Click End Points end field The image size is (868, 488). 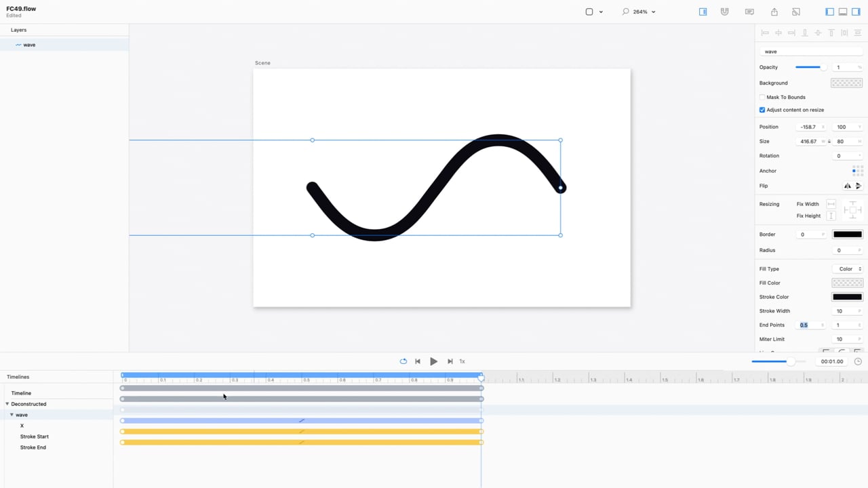[x=847, y=325]
